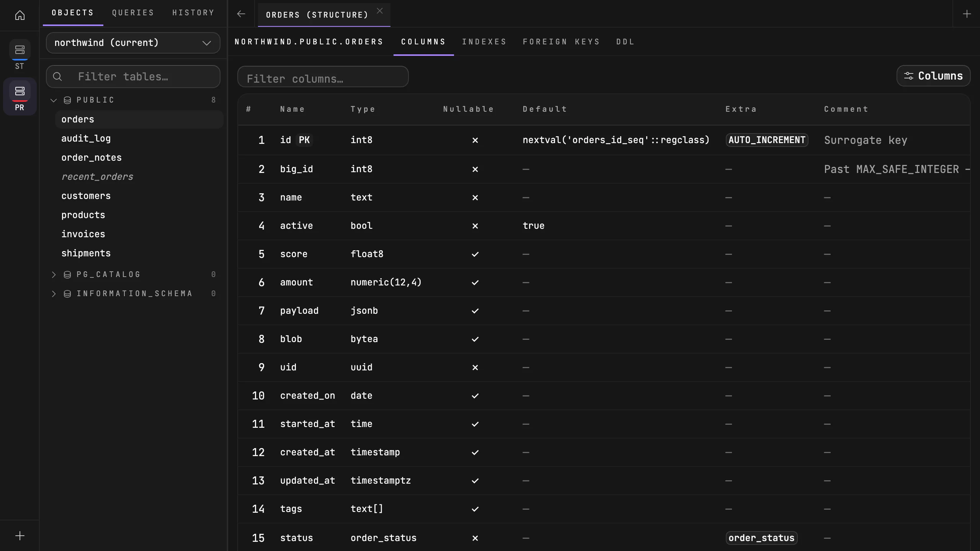The width and height of the screenshot is (980, 551).
Task: Open the northwind database dropdown
Action: click(x=133, y=43)
